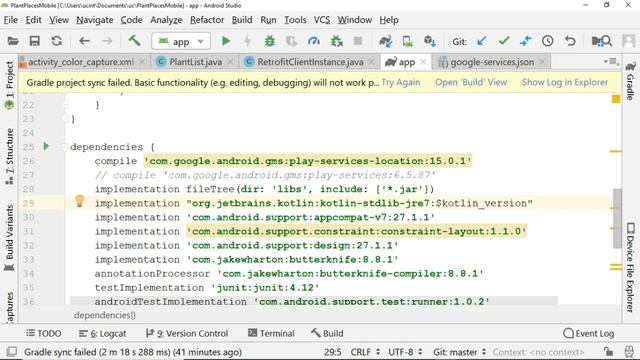The width and height of the screenshot is (640, 360).
Task: Click intention lightbulb on line 29
Action: pos(80,201)
